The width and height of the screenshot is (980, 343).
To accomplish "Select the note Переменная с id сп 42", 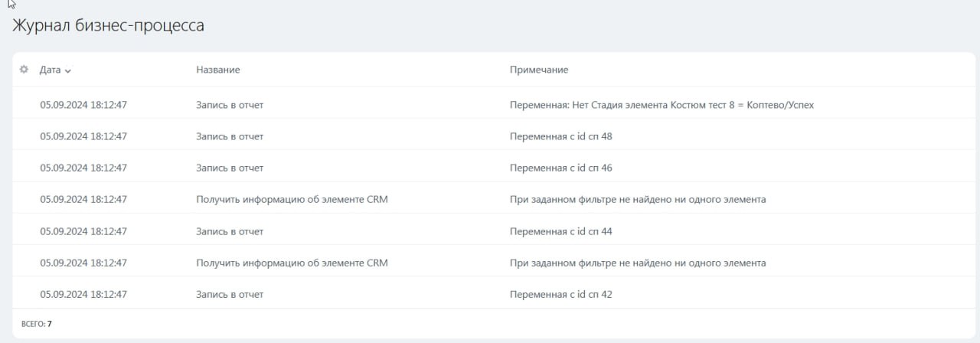I will [x=560, y=294].
